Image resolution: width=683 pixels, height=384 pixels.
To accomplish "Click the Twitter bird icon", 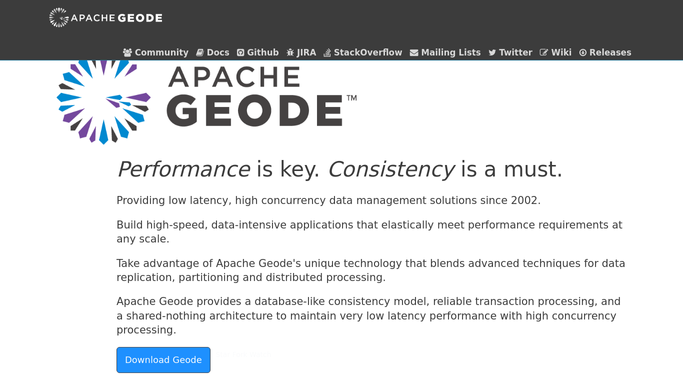I will coord(492,53).
